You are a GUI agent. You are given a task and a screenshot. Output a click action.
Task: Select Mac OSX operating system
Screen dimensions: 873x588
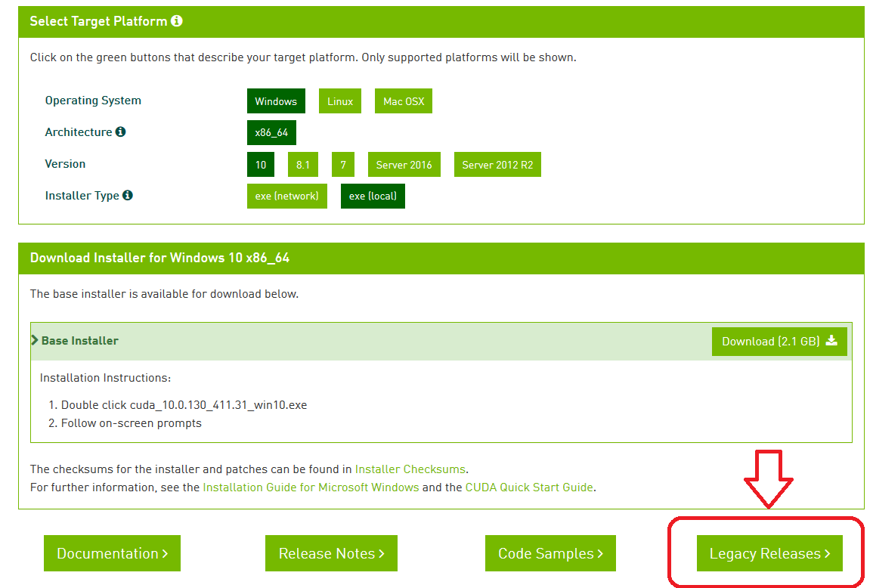point(404,101)
